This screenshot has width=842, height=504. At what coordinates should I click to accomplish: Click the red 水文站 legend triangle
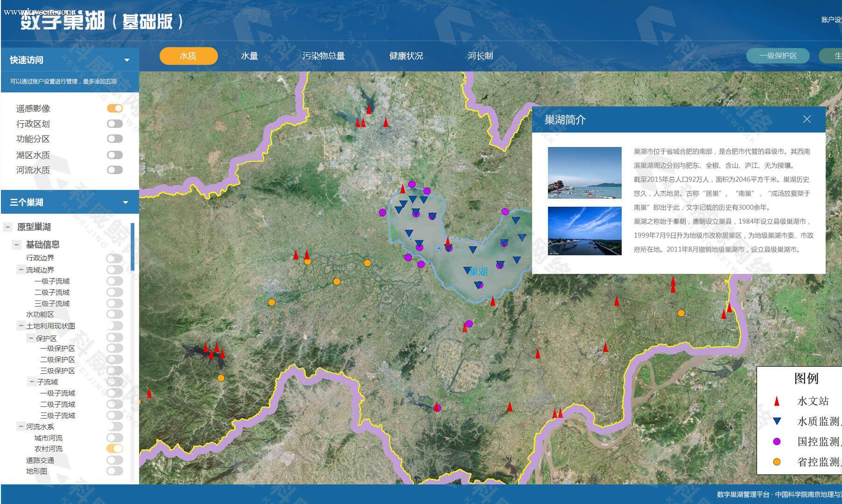[x=777, y=401]
